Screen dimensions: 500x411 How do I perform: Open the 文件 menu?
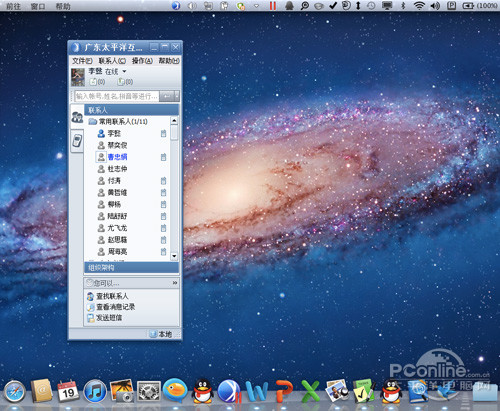point(82,61)
